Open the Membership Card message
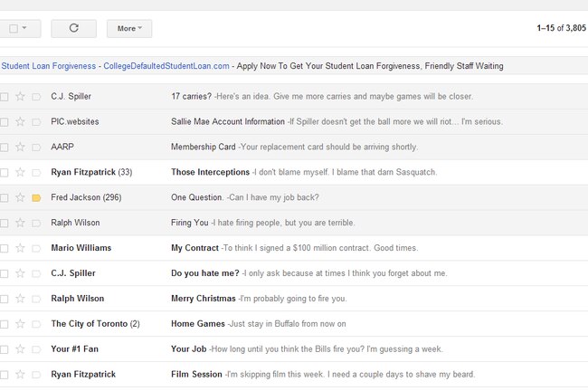The height and width of the screenshot is (391, 588). (294, 147)
